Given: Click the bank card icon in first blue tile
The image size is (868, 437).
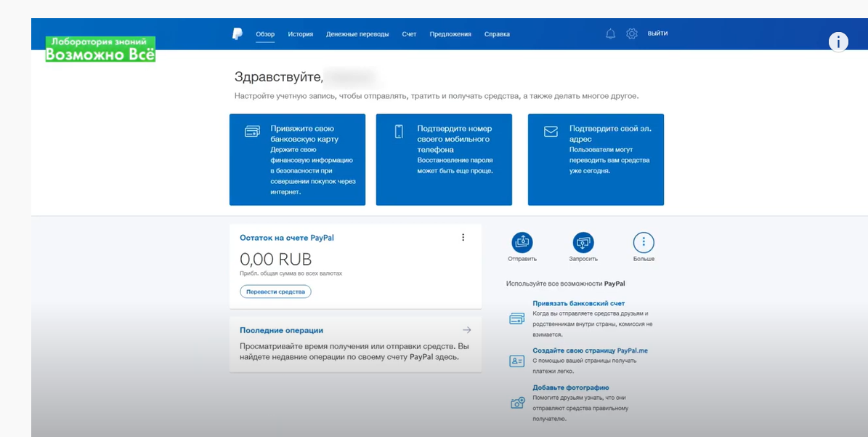Looking at the screenshot, I should tap(252, 132).
